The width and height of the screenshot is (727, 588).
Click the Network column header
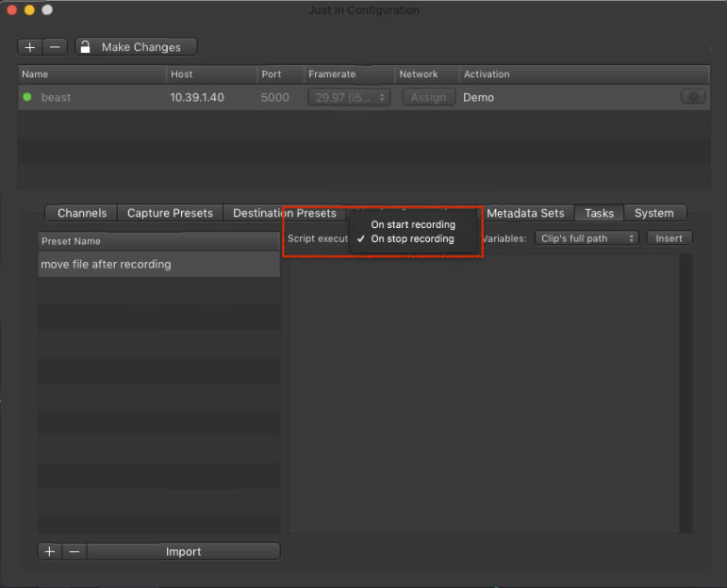[x=426, y=74]
